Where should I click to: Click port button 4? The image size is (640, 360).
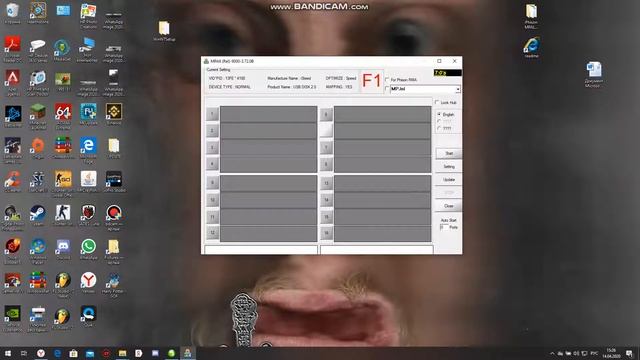(x=212, y=164)
